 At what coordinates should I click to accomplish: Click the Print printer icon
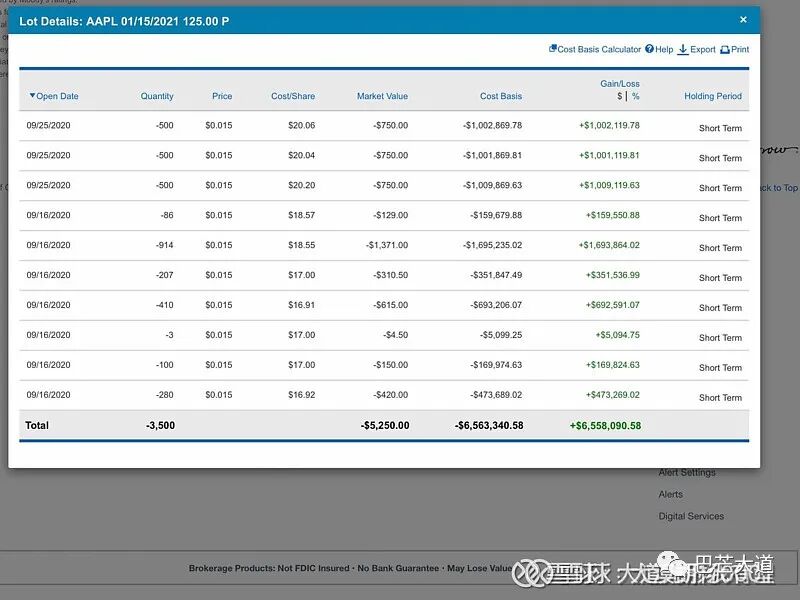(724, 49)
